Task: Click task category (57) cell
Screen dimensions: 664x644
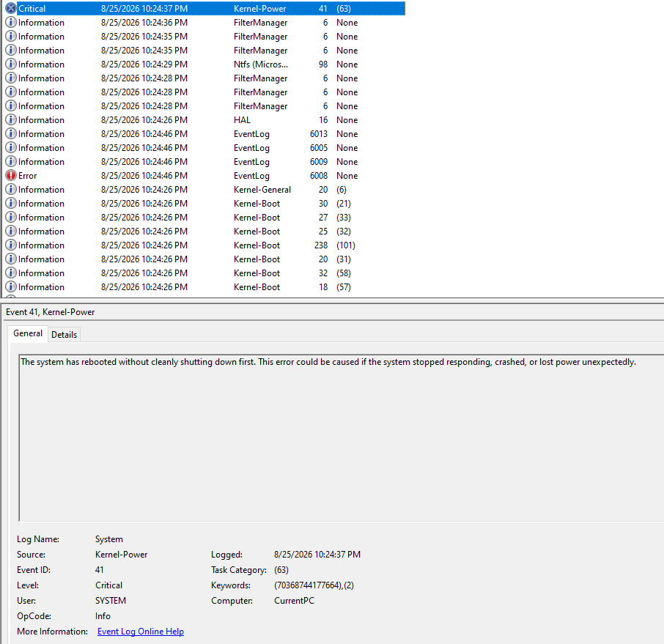Action: (x=344, y=286)
